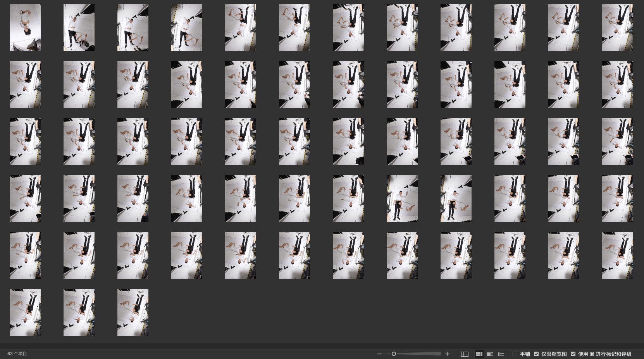The width and height of the screenshot is (644, 359).
Task: Switch to thumbnail grid view icon
Action: 479,354
